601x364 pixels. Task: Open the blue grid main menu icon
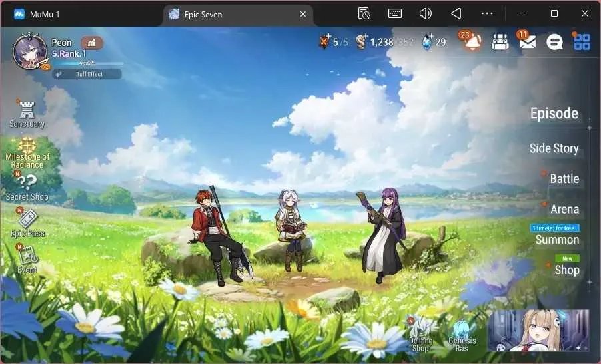point(582,42)
